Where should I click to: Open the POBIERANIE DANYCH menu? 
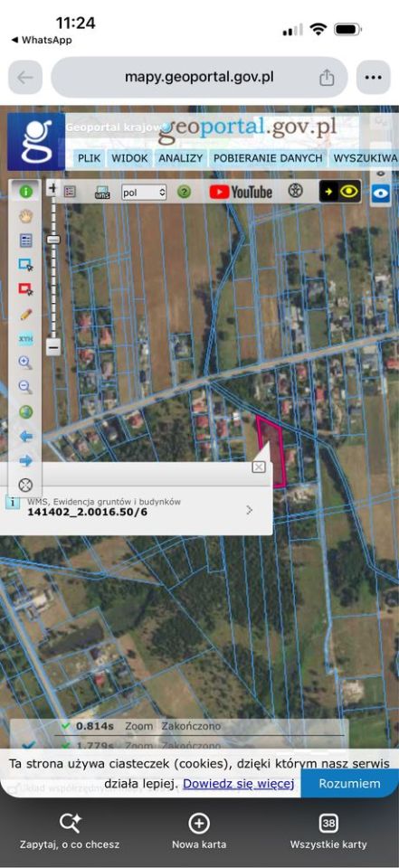point(268,157)
